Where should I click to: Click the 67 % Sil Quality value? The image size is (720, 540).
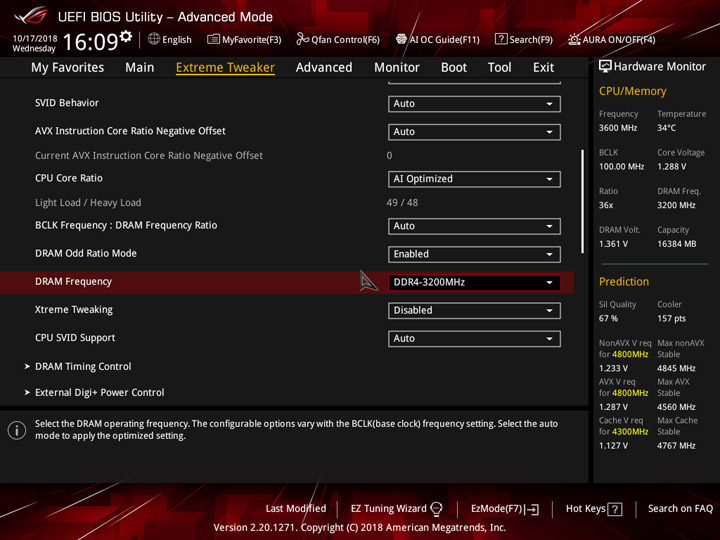coord(608,319)
